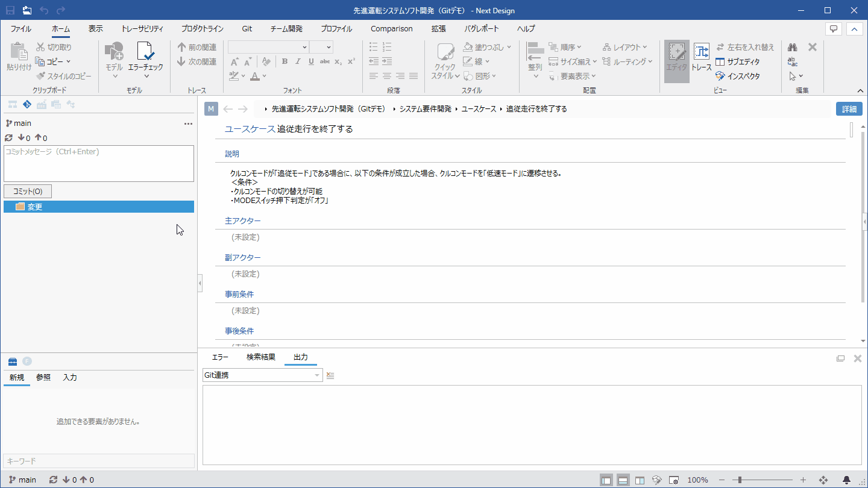Open the File (ファイル) menu
The width and height of the screenshot is (868, 488).
tap(21, 29)
